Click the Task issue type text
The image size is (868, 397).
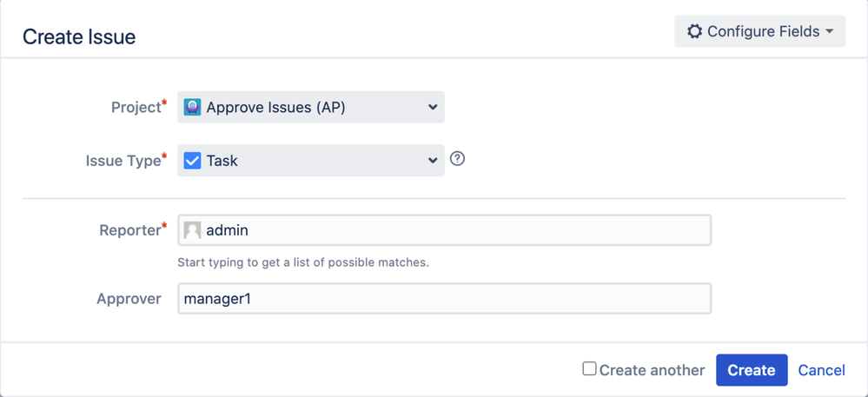point(222,161)
